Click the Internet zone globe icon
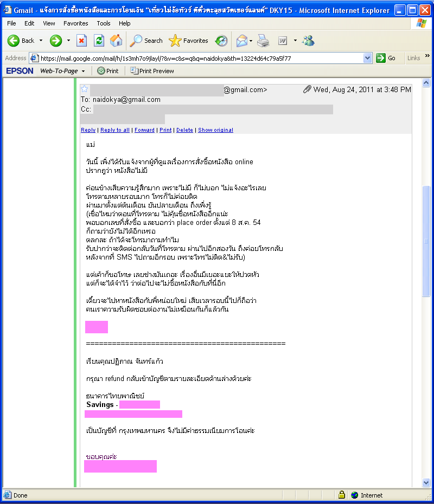This screenshot has height=504, width=434. 355,495
